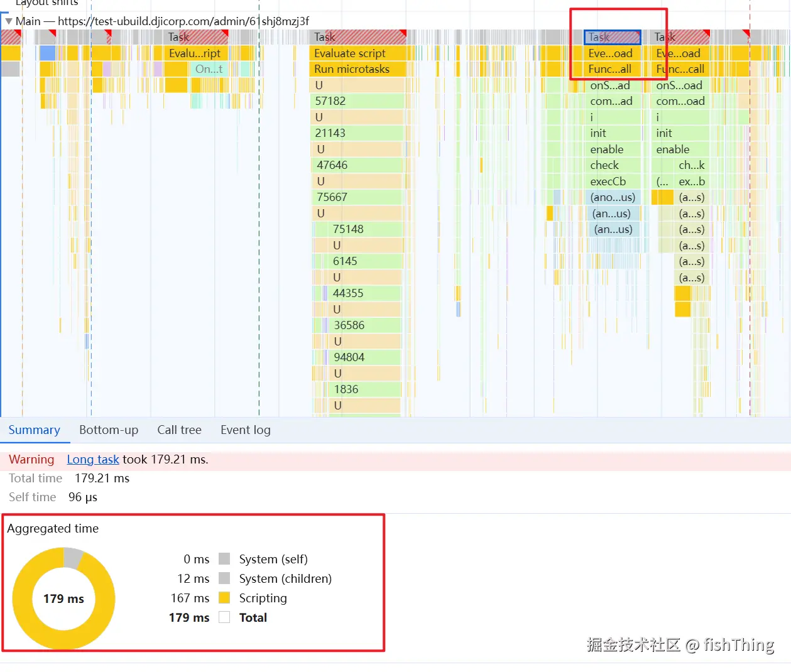Viewport: 791px width, 672px height.
Task: Select the 'Func...call' bar in right column
Action: pos(680,69)
